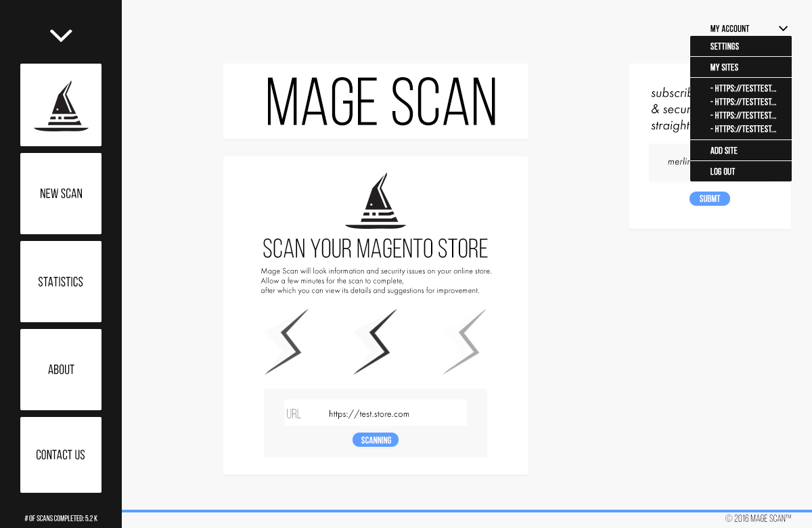
Task: Open the New Scan sidebar tile
Action: pyautogui.click(x=61, y=194)
